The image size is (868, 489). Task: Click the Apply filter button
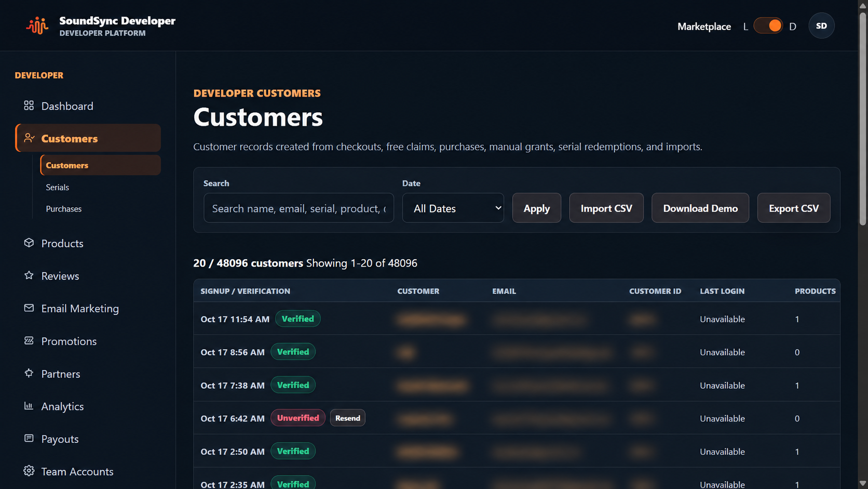tap(536, 208)
